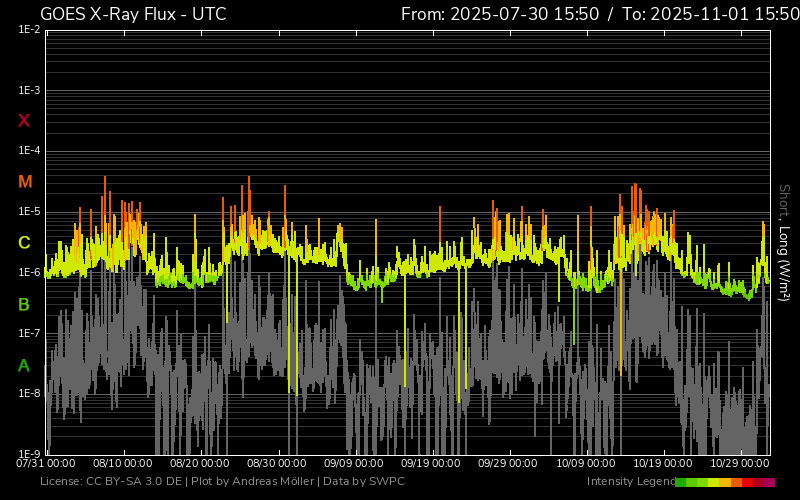Click the 1E-4 y-axis tick label

[x=29, y=151]
